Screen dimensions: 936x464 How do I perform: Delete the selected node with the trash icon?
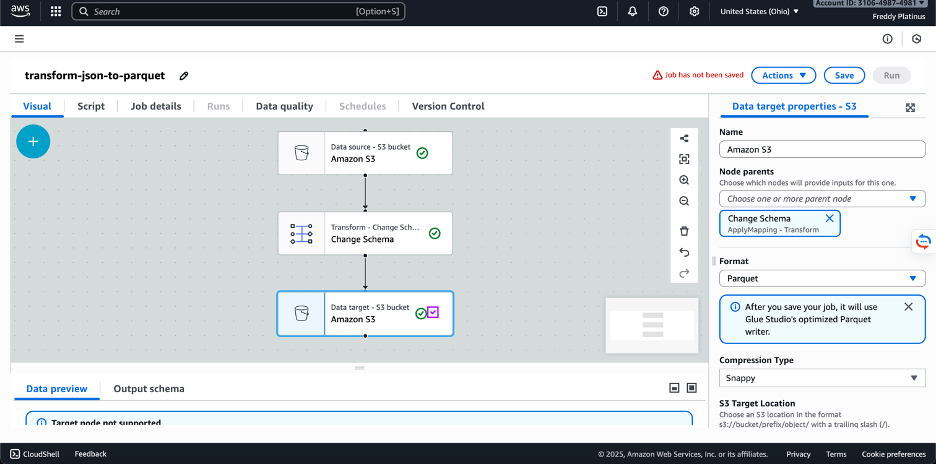(684, 231)
